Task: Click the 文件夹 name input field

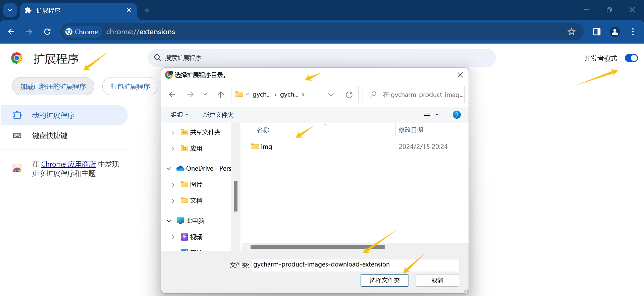Action: coord(356,265)
